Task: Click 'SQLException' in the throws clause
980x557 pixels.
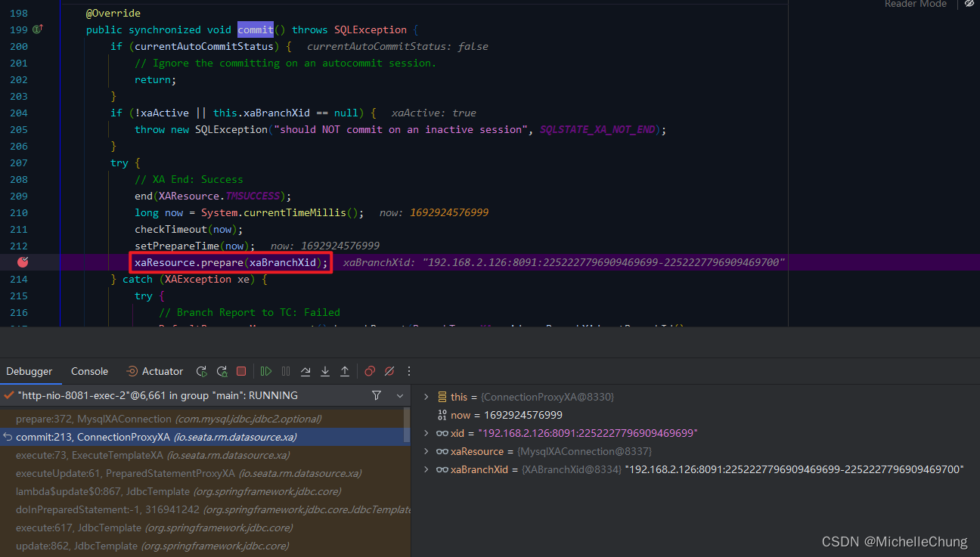Action: click(x=371, y=29)
